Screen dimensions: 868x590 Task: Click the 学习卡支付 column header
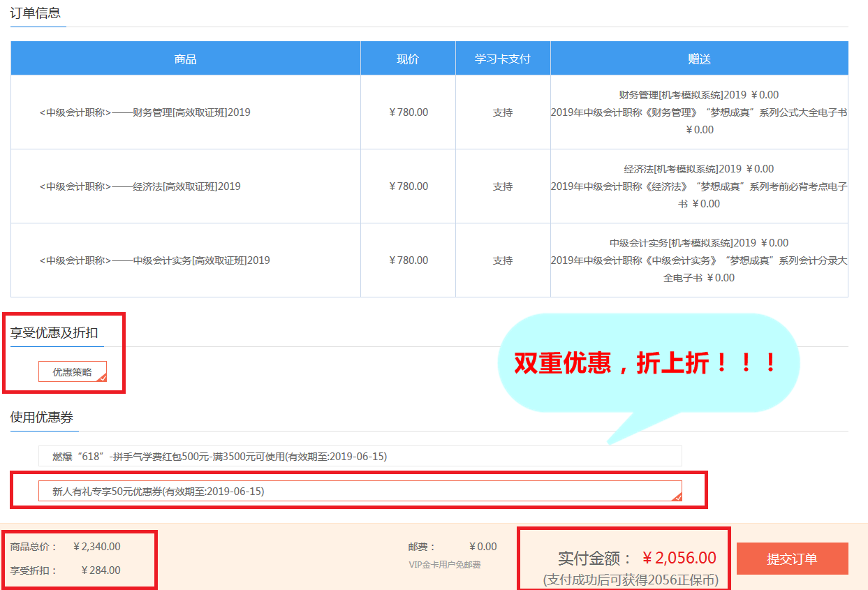point(503,58)
